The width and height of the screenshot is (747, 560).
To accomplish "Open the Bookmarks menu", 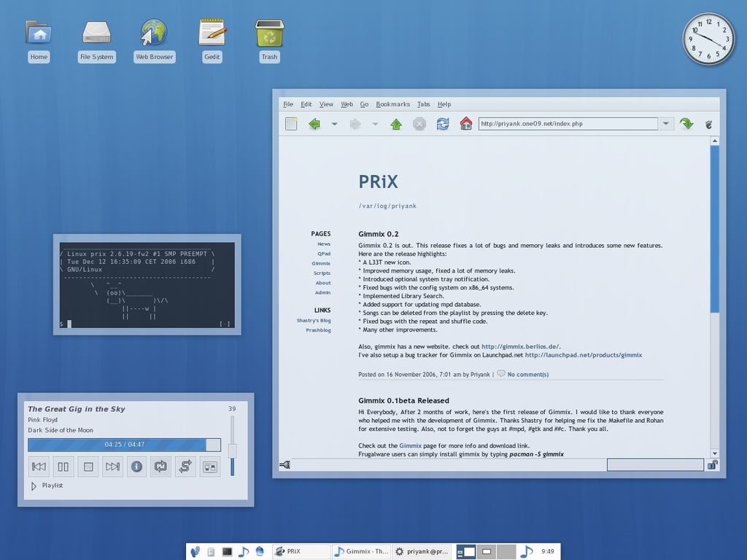I will pos(392,104).
